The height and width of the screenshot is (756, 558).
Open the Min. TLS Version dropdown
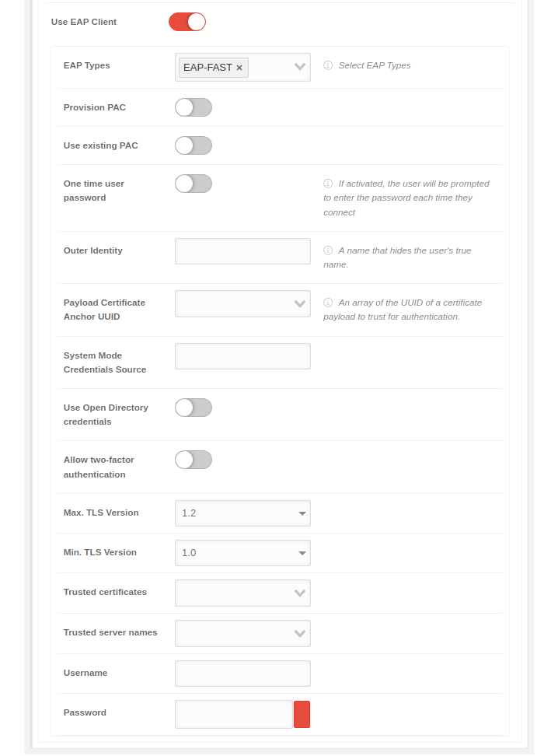242,553
